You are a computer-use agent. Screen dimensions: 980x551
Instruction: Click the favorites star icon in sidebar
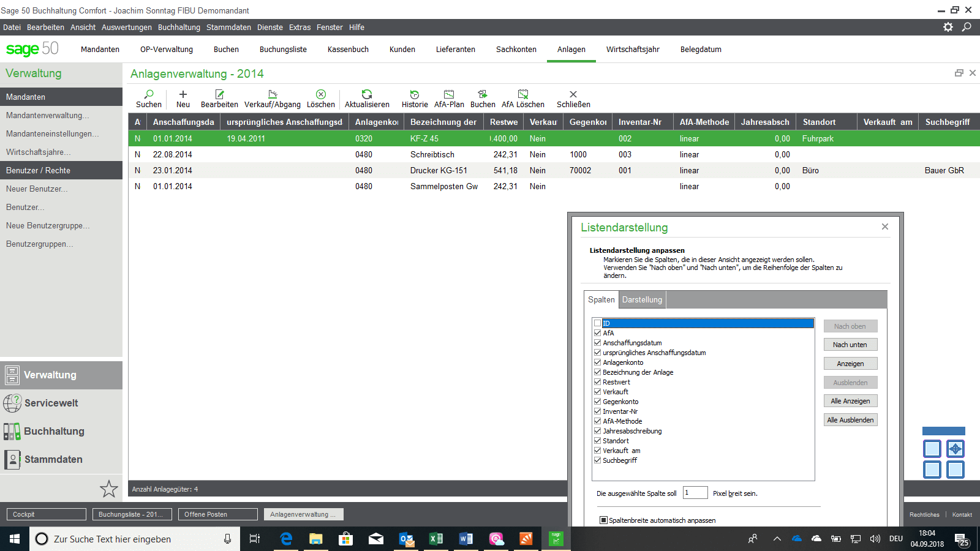click(108, 489)
